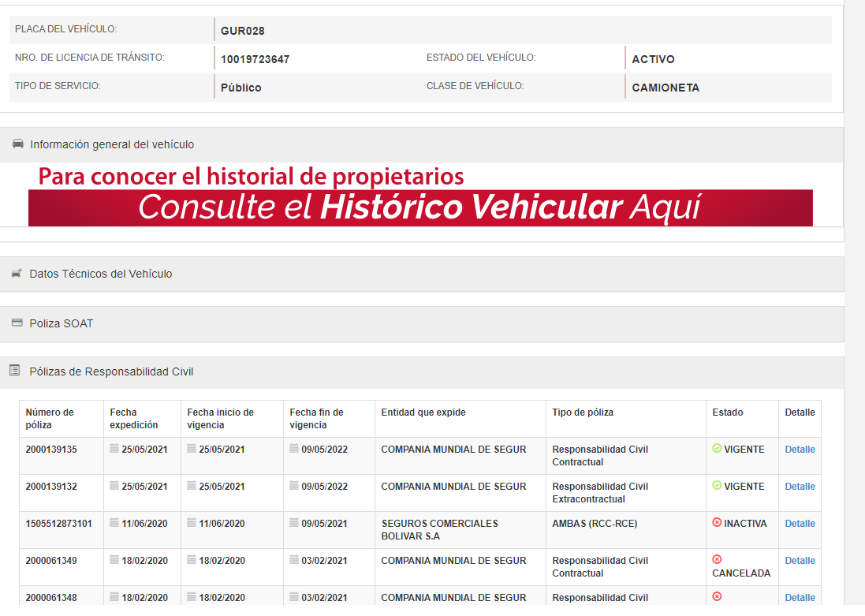Click the car icon beside Información general

[x=18, y=144]
